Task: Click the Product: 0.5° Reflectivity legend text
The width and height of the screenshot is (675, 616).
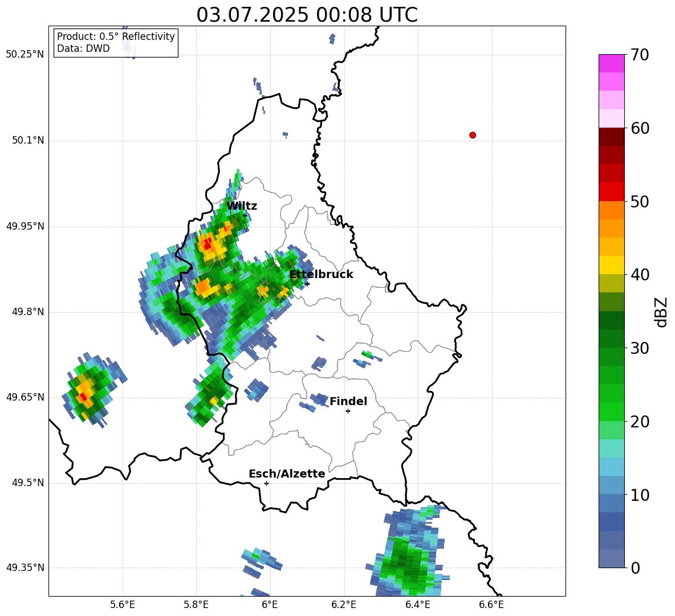Action: (x=116, y=36)
